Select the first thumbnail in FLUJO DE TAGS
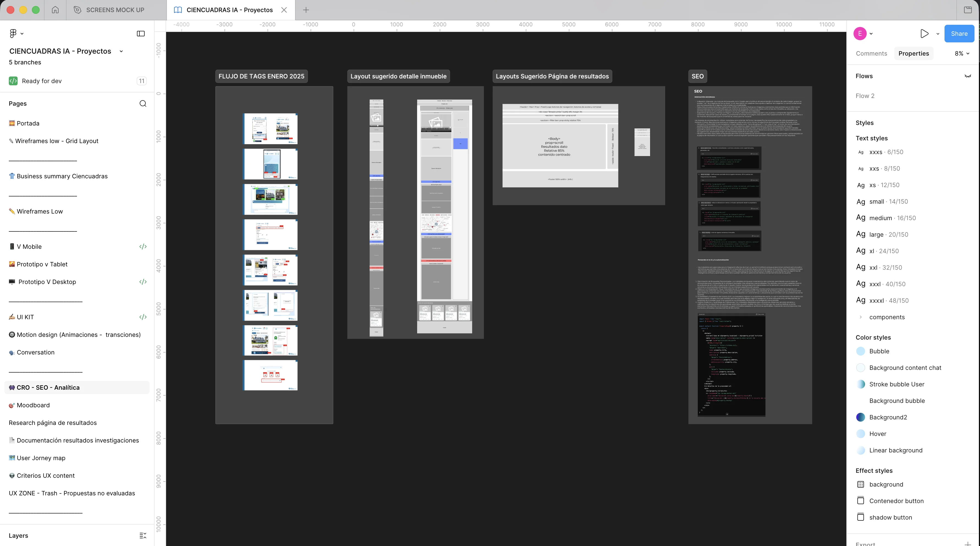The image size is (980, 546). click(271, 129)
